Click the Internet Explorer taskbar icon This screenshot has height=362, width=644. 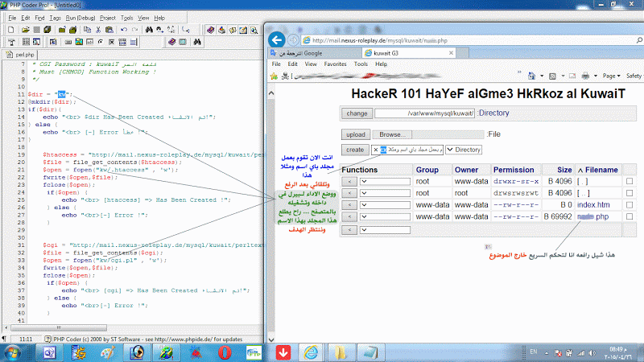(x=311, y=352)
